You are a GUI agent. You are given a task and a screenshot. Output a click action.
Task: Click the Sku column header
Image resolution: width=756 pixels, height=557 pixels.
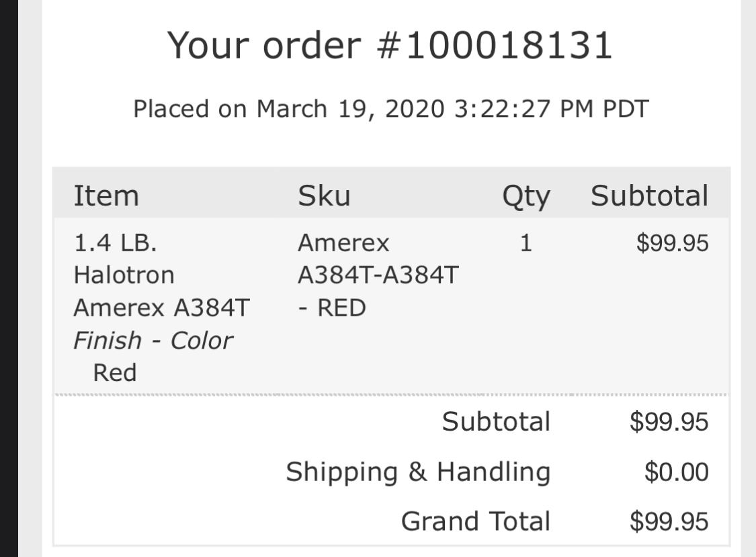(323, 196)
